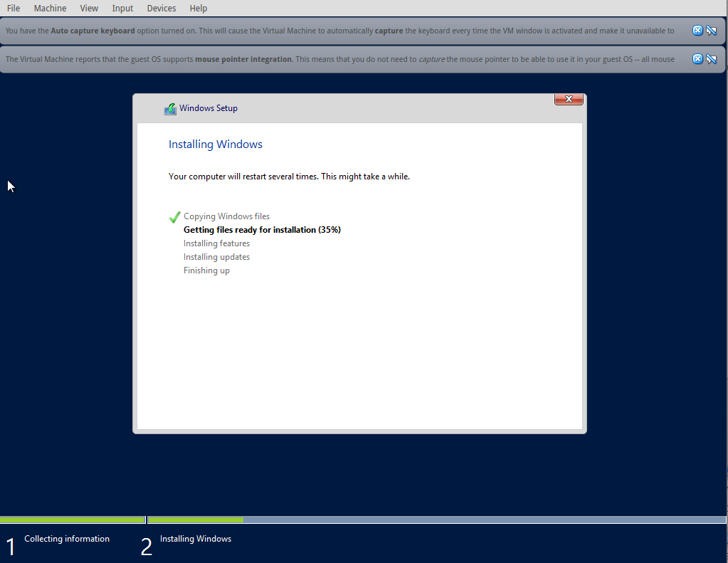Open the Input menu

coord(122,8)
